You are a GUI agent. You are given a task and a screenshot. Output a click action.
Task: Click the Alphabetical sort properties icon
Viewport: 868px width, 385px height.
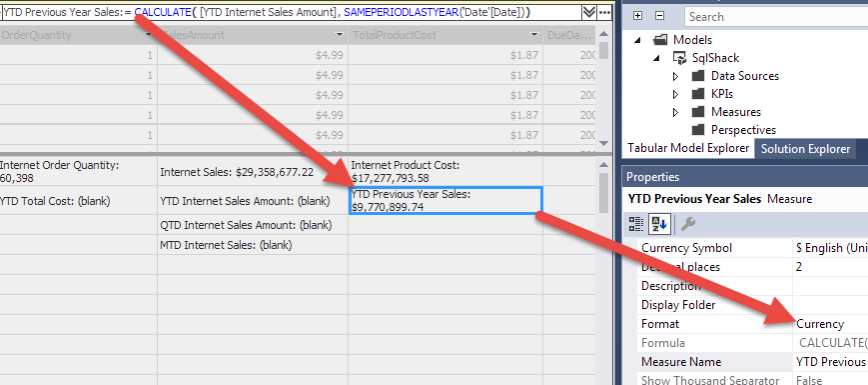point(659,224)
